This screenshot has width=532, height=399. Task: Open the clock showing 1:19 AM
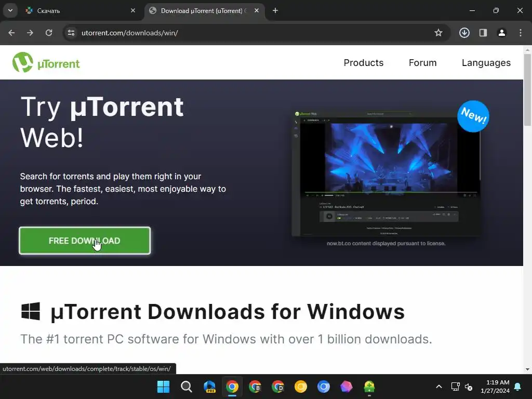click(495, 387)
